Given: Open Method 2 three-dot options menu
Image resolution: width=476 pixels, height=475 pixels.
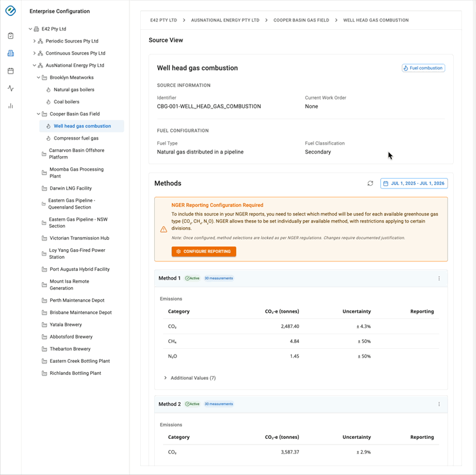Looking at the screenshot, I should coord(439,404).
